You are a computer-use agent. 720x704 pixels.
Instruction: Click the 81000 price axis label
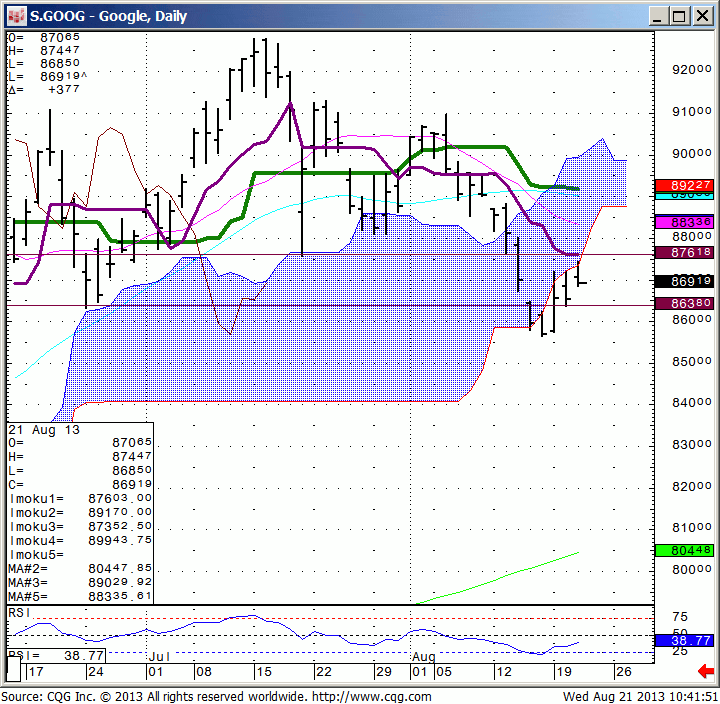[692, 528]
